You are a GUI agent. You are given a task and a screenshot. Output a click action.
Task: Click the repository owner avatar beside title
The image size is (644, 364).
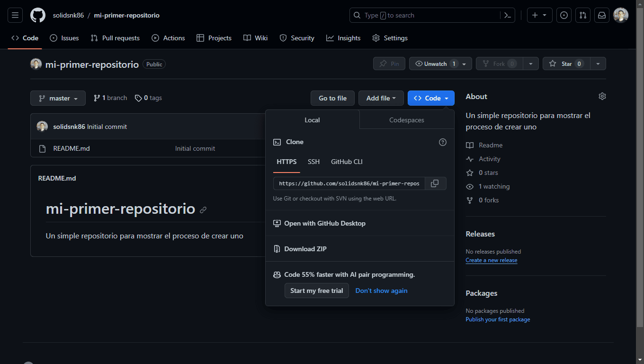(x=36, y=64)
